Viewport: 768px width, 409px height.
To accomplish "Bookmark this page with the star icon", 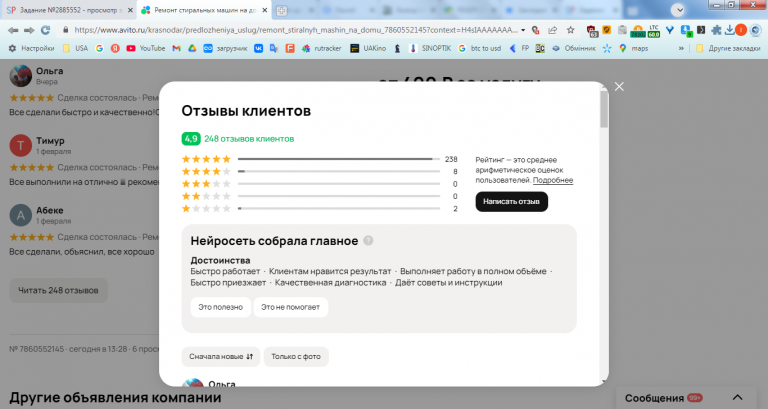I will (571, 30).
